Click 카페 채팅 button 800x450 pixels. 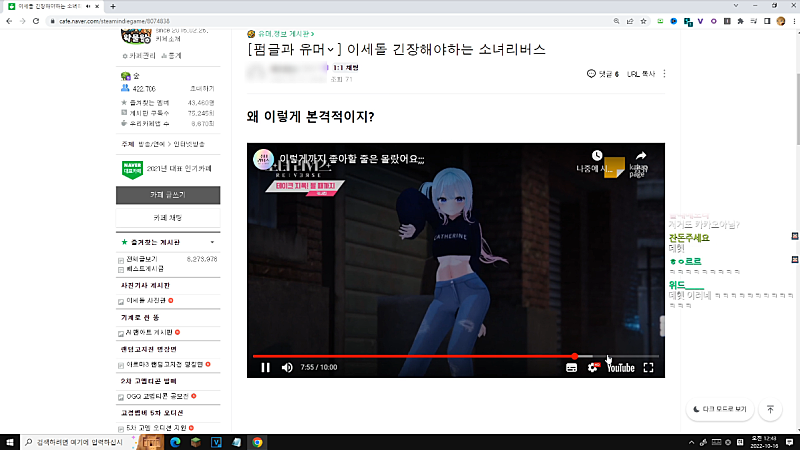point(168,218)
